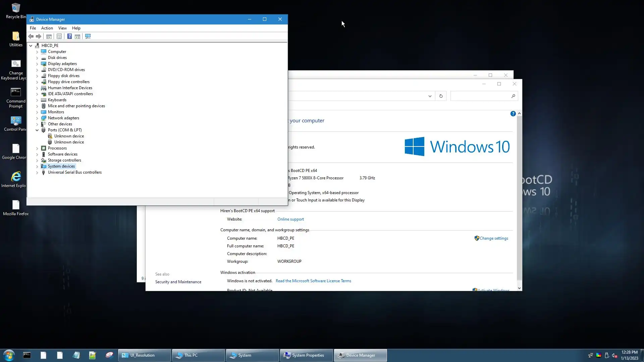Image resolution: width=644 pixels, height=362 pixels.
Task: Open the Start menu orb
Action: [x=9, y=355]
